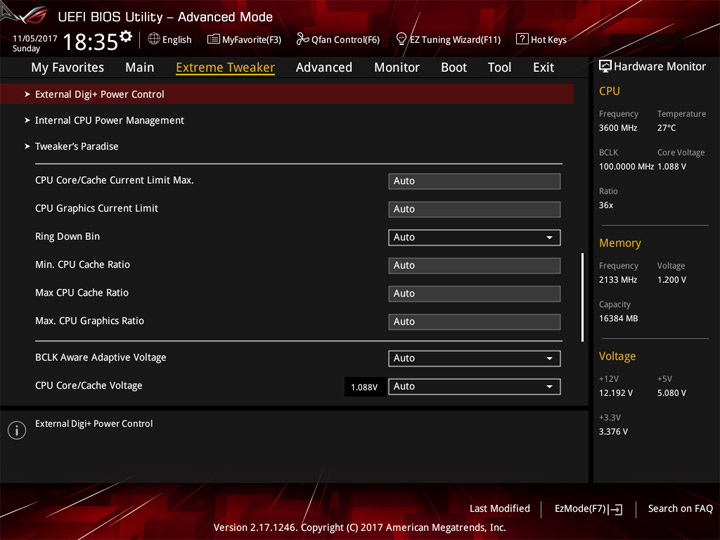Image resolution: width=720 pixels, height=540 pixels.
Task: Click the EzMode exit arrow icon
Action: click(x=616, y=509)
